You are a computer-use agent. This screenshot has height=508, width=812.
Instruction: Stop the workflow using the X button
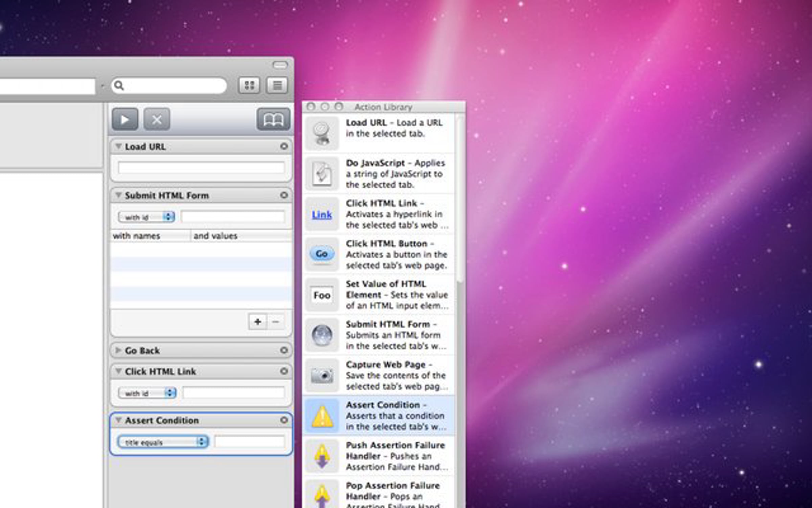(x=156, y=119)
